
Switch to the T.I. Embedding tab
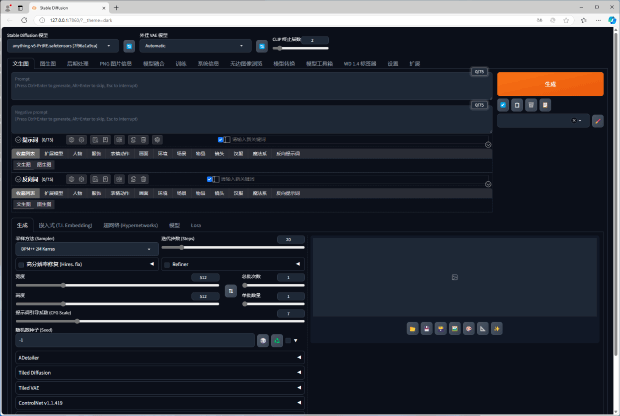[65, 225]
